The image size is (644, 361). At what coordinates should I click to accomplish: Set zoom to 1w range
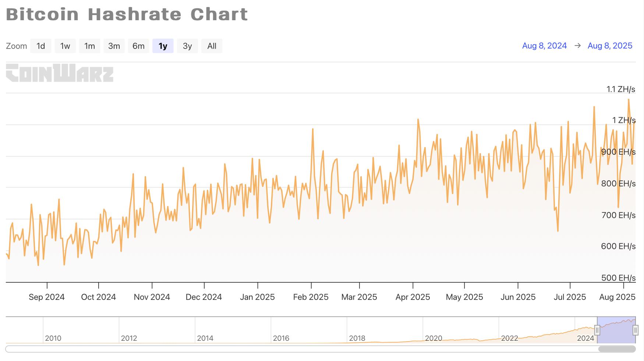pyautogui.click(x=65, y=46)
